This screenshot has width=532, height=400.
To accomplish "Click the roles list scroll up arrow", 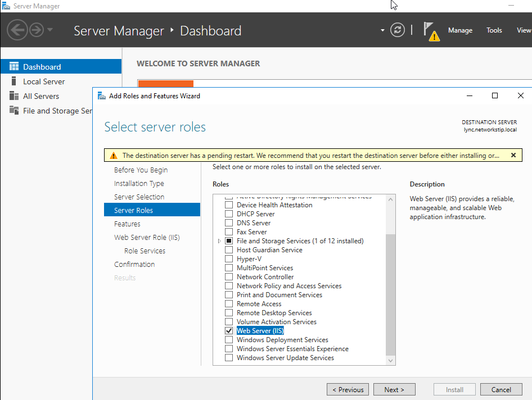I will click(390, 199).
